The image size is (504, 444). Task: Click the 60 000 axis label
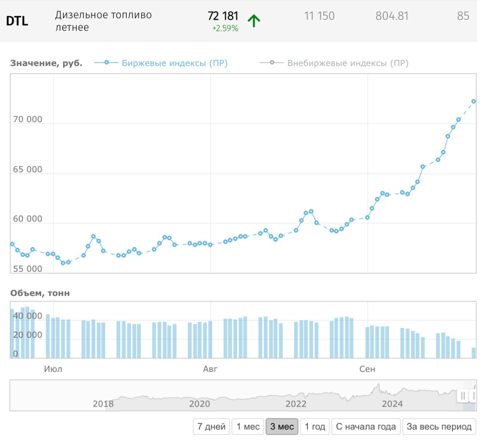pos(28,219)
